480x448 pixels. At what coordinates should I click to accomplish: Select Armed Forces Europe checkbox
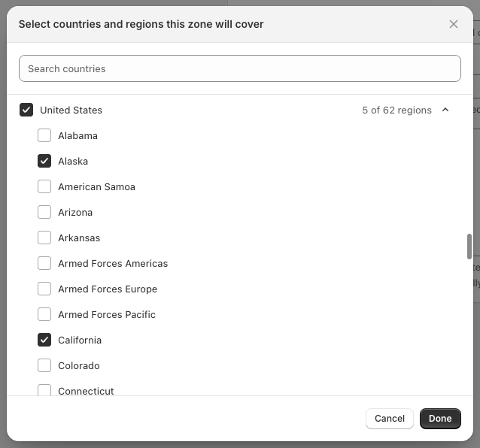44,289
